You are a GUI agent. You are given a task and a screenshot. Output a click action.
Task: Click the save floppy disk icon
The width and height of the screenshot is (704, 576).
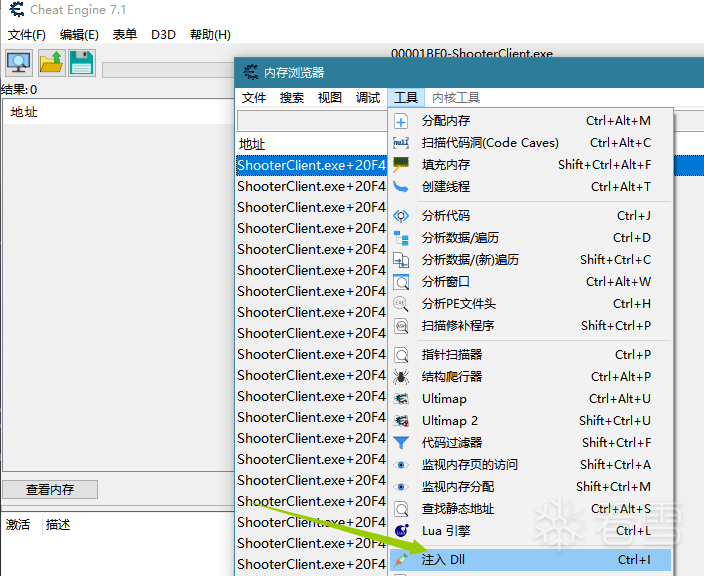tap(82, 63)
